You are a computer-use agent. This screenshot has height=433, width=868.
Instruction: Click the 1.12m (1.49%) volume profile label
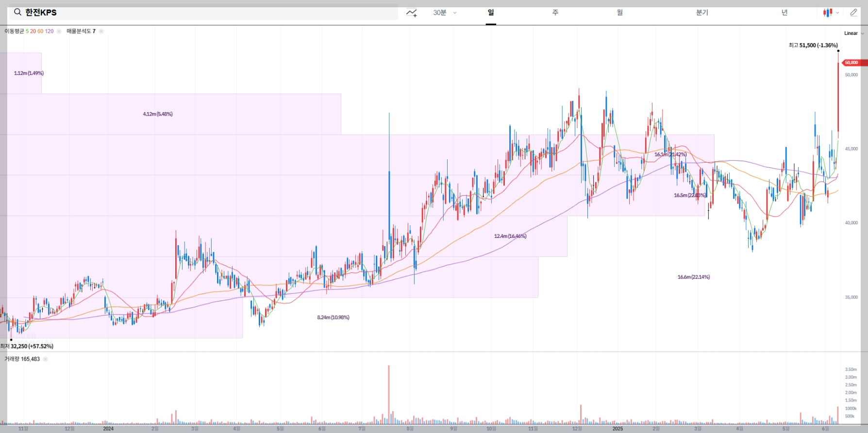click(x=29, y=73)
